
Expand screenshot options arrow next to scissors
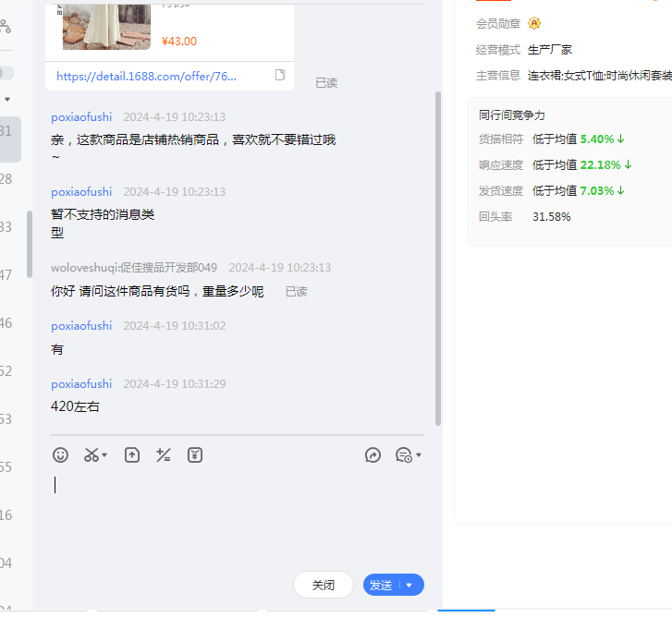(x=104, y=455)
